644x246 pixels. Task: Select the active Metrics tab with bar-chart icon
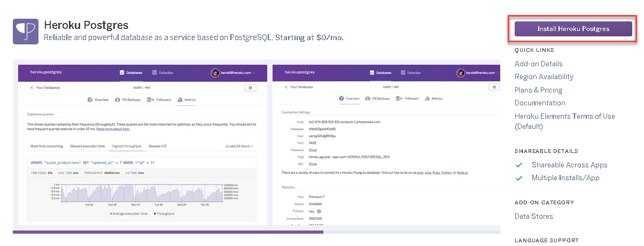click(x=187, y=99)
